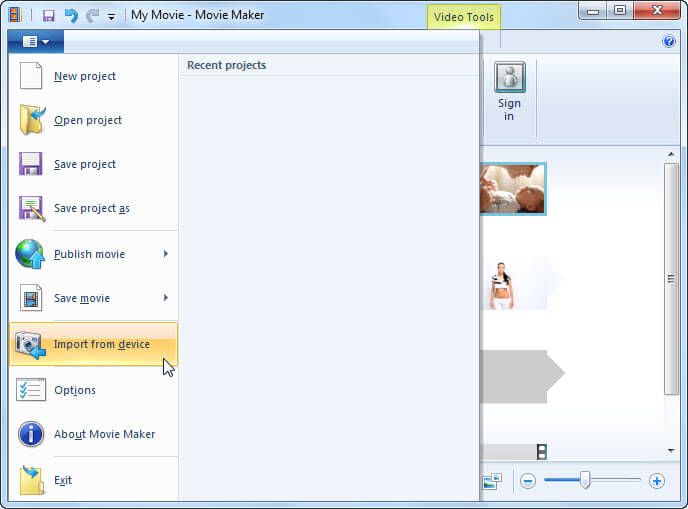Click the thumbnail size icon near zoom slider
This screenshot has height=509, width=688.
pyautogui.click(x=492, y=481)
